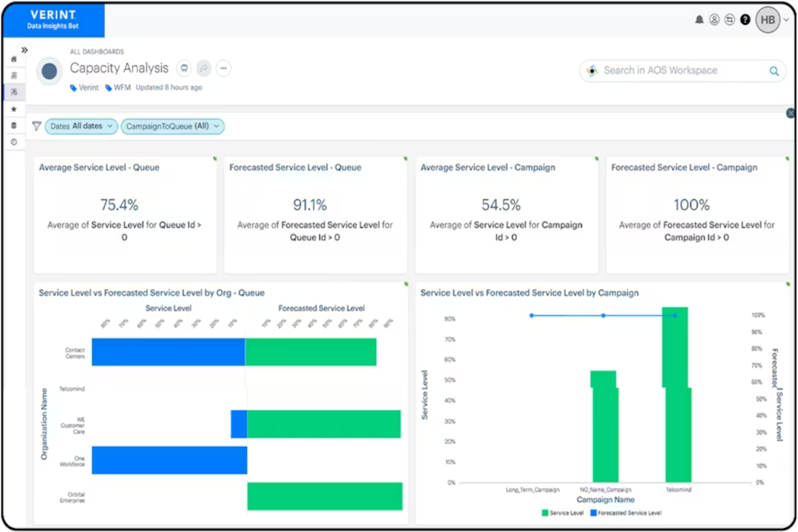Click the ALL DASHBOARDS breadcrumb link

97,51
